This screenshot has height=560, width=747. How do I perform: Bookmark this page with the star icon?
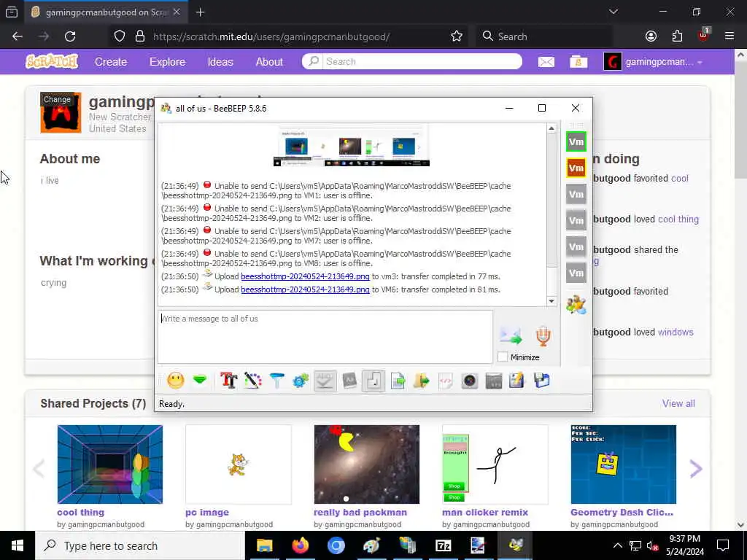pos(457,36)
